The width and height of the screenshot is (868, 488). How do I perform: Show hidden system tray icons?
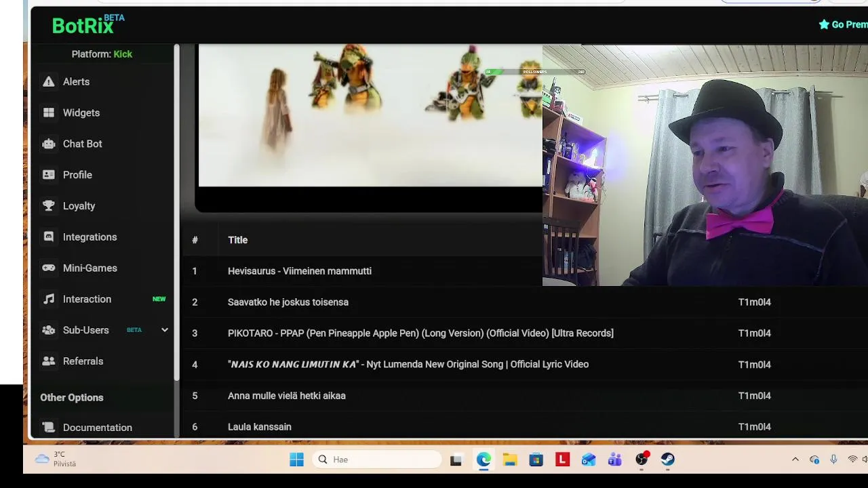(795, 460)
